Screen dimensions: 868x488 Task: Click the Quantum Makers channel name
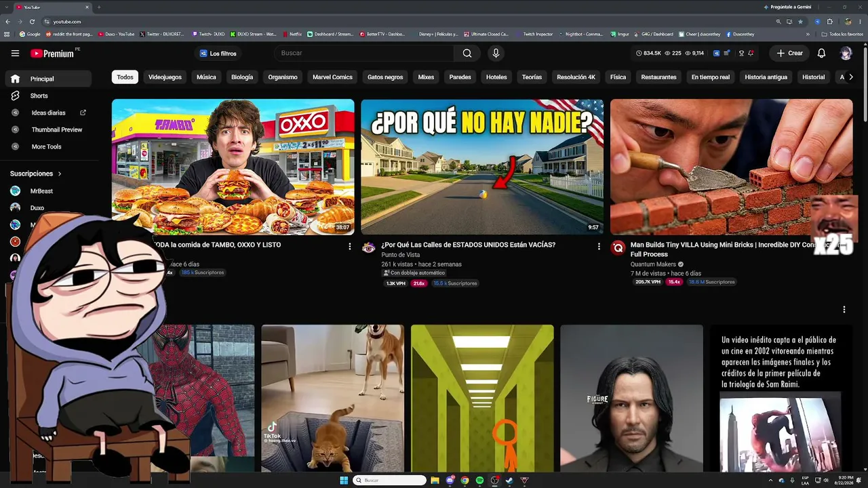[x=653, y=264]
